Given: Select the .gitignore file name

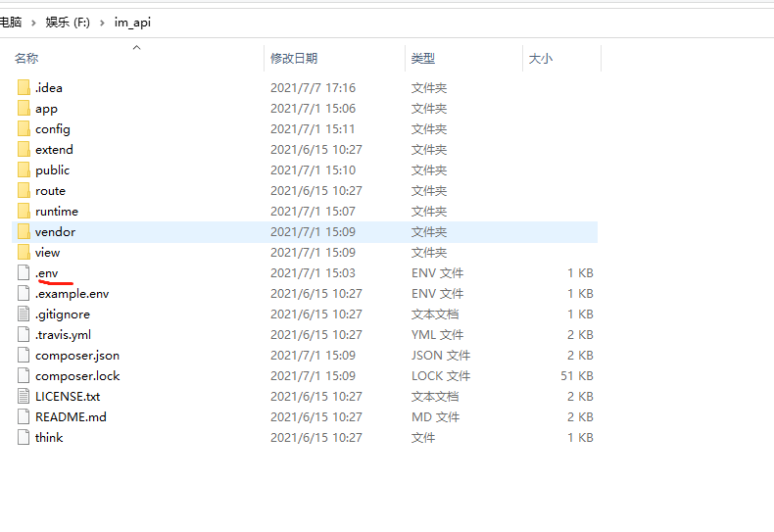Looking at the screenshot, I should [63, 314].
